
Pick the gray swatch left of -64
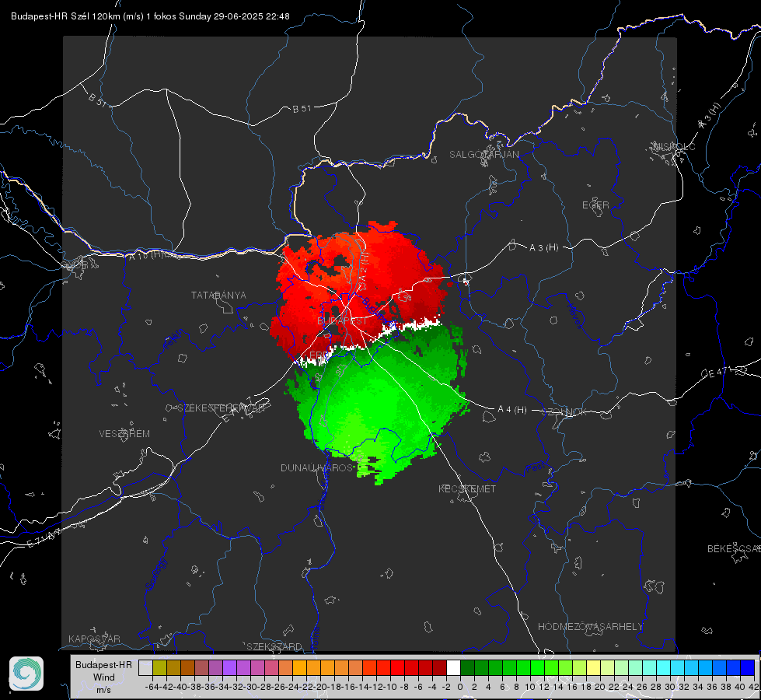pyautogui.click(x=145, y=667)
